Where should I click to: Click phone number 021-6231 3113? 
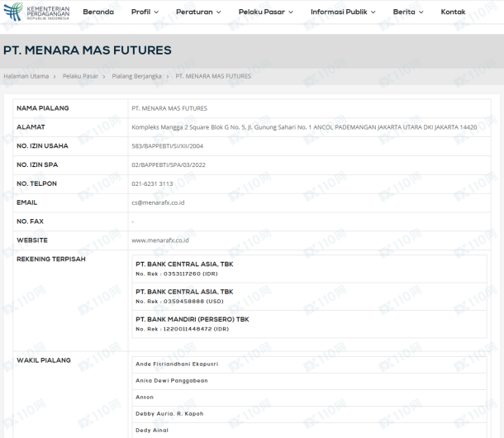[152, 183]
